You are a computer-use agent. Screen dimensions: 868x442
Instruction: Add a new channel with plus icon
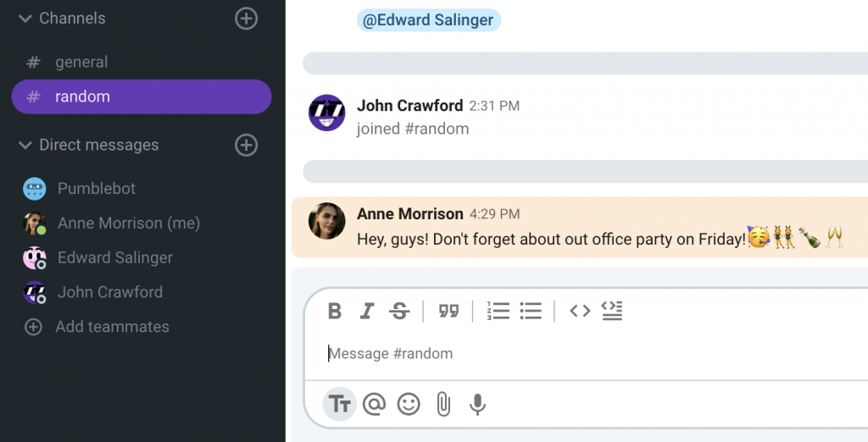point(247,19)
